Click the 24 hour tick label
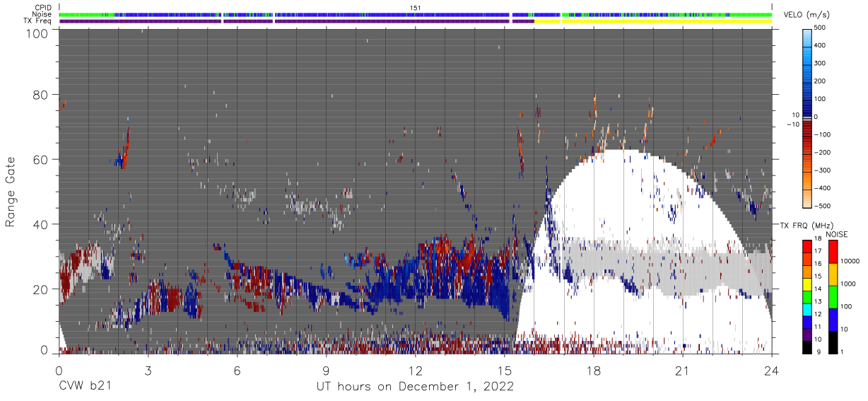This screenshot has width=868, height=401. click(x=772, y=370)
